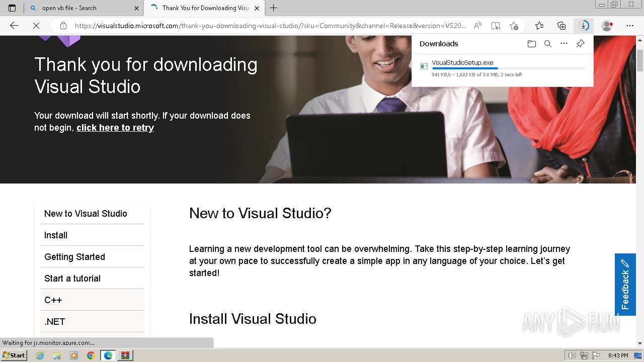Switch to Edge taskbar icon
The image size is (644, 362).
point(108,355)
